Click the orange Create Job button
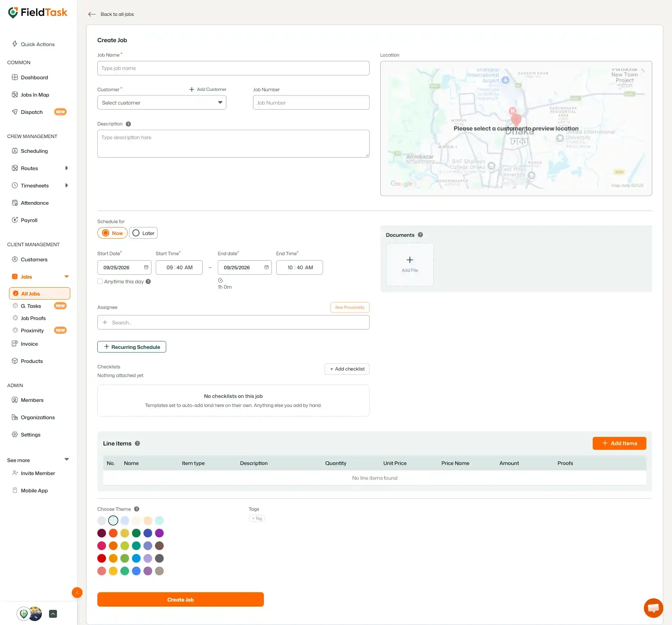Viewport: 672px width, 625px height. pos(181,599)
